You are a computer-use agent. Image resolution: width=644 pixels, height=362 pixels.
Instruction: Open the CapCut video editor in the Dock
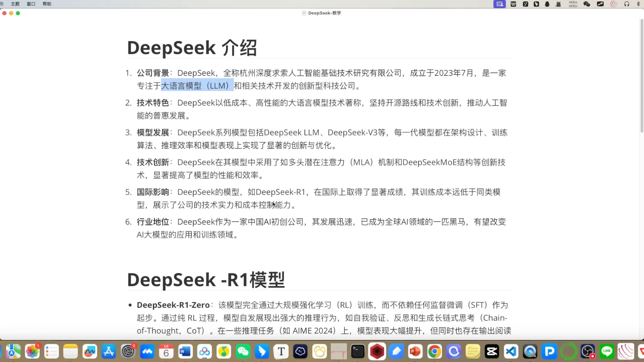pyautogui.click(x=492, y=351)
